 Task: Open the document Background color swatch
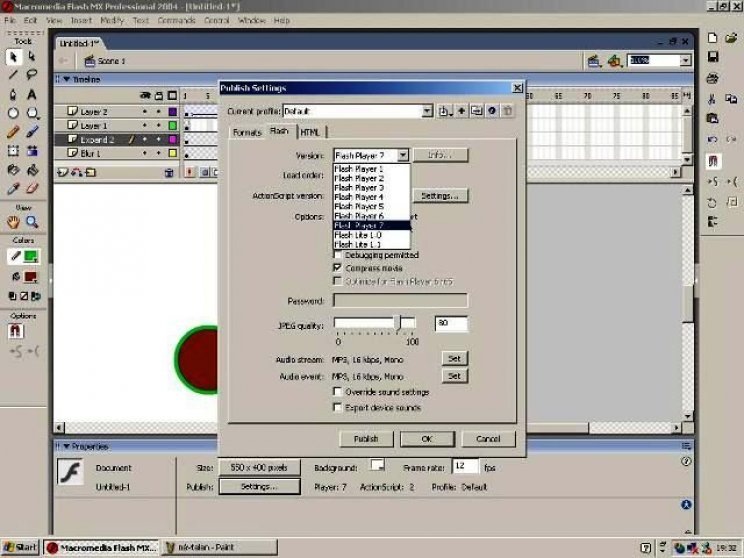[377, 465]
